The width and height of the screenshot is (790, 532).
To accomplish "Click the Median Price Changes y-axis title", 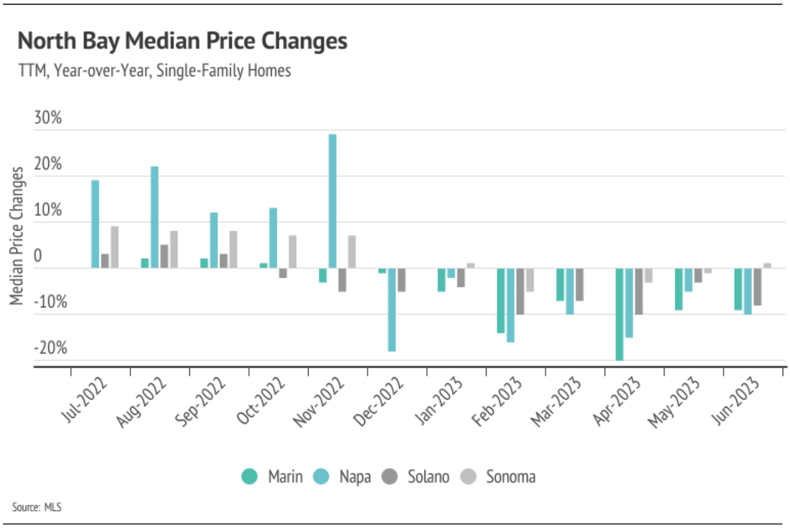I will 16,235.
